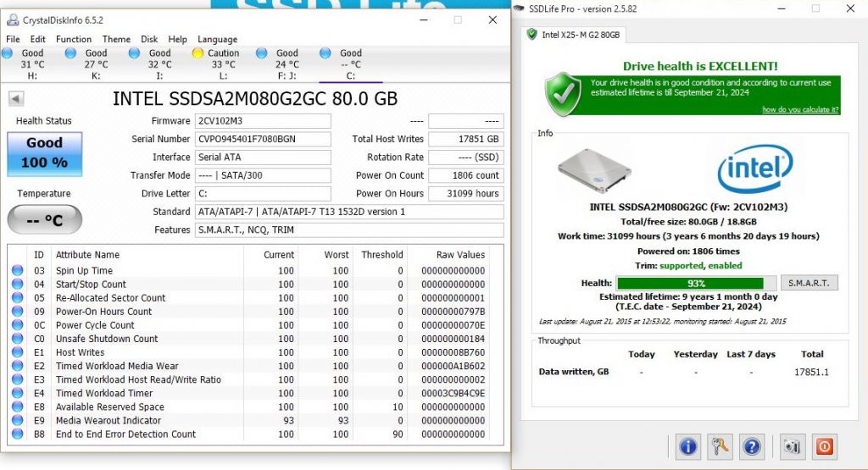
Task: Click the status orb for Power Cycle Count
Action: [x=18, y=324]
